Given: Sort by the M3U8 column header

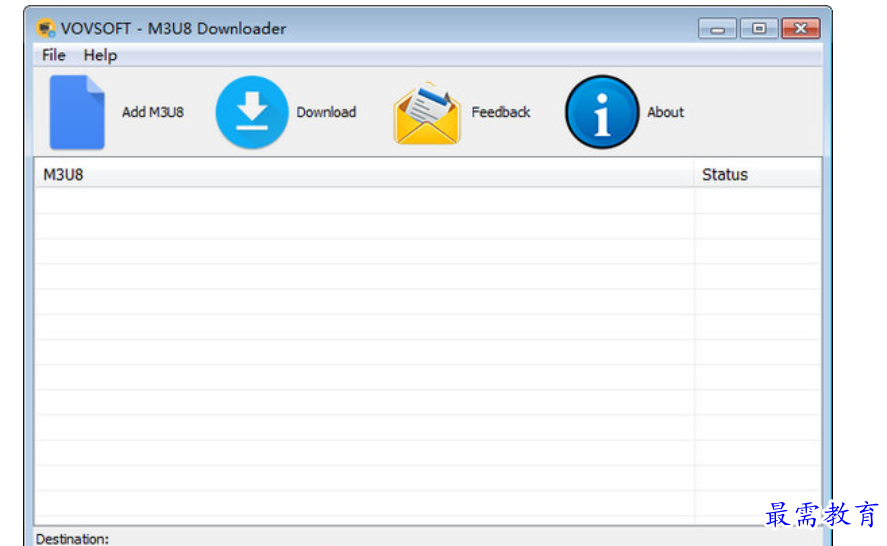Looking at the screenshot, I should (x=364, y=174).
